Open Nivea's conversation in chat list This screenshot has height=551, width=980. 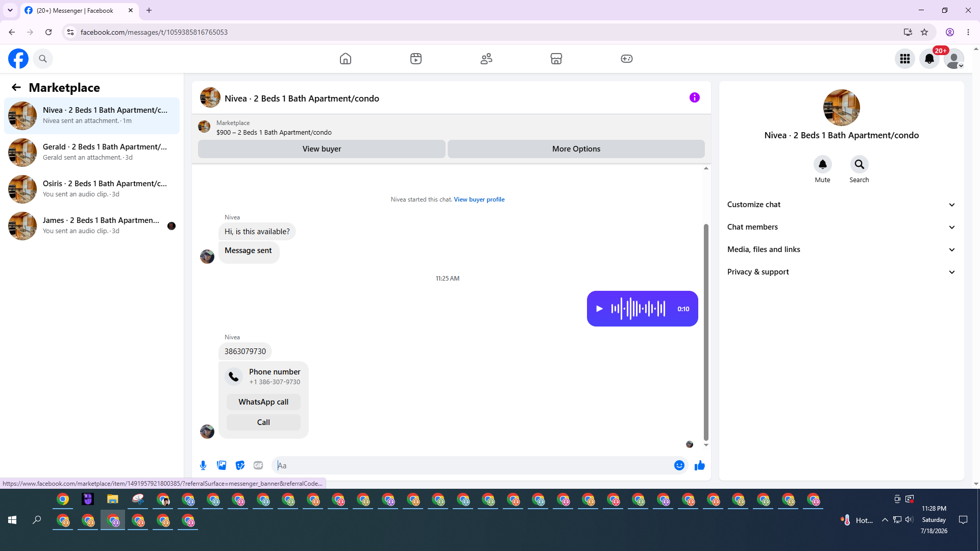[x=92, y=116]
